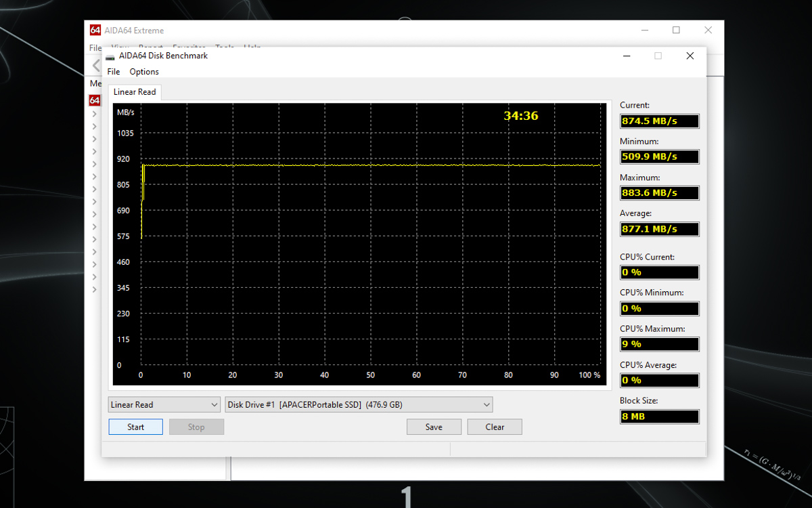Click the CPU% Average value field
The height and width of the screenshot is (508, 812).
(660, 381)
